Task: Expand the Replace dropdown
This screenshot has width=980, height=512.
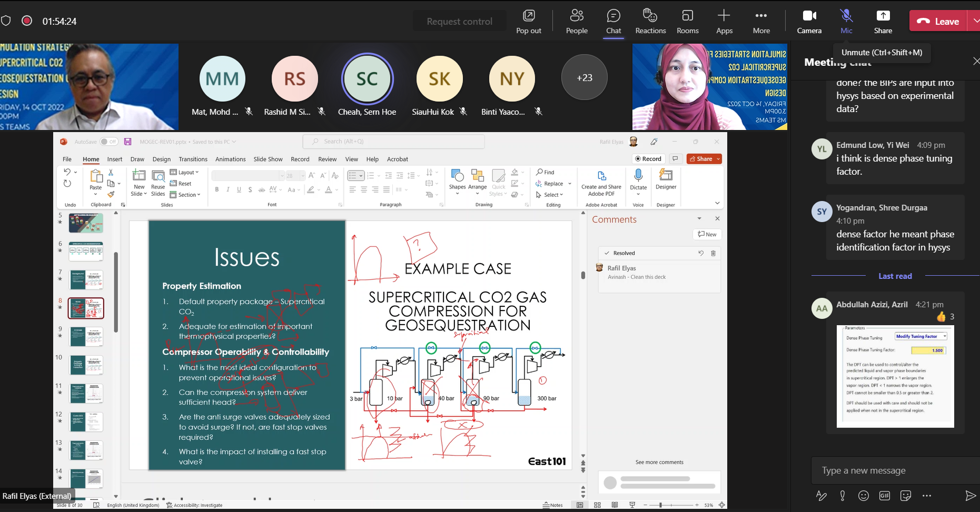Action: (570, 184)
